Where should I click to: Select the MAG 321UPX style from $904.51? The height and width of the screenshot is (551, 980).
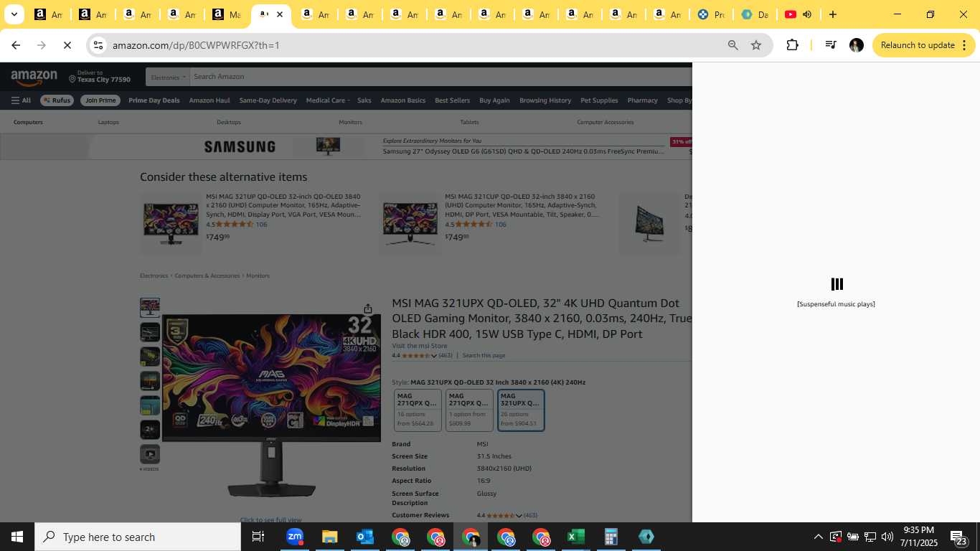click(521, 410)
